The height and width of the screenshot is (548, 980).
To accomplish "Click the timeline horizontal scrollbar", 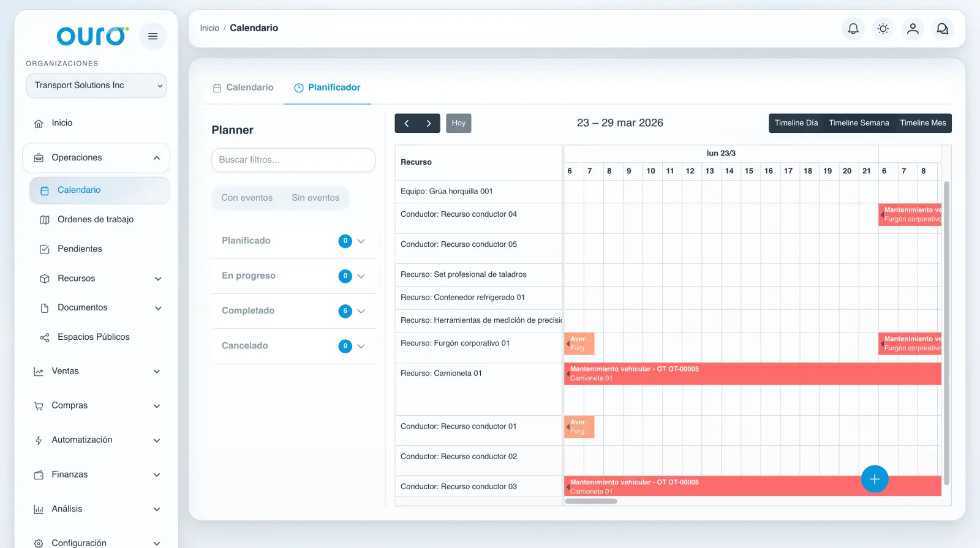I will pos(591,501).
